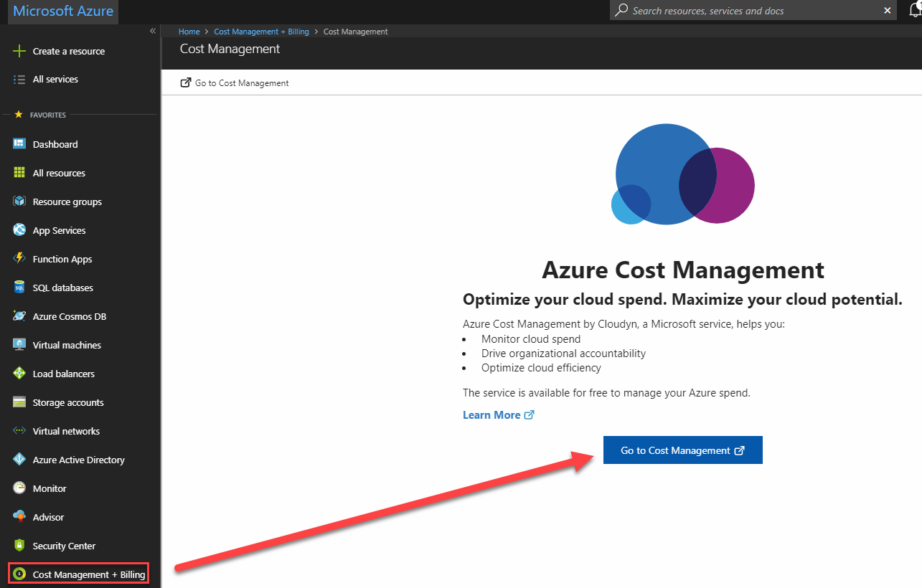This screenshot has height=588, width=922.
Task: Select Advisor label in sidebar
Action: pos(48,517)
